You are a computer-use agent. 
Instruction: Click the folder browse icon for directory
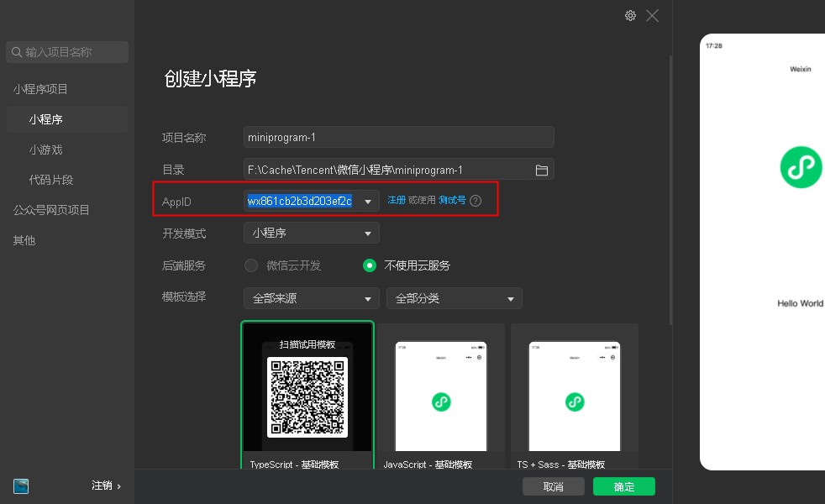click(541, 170)
